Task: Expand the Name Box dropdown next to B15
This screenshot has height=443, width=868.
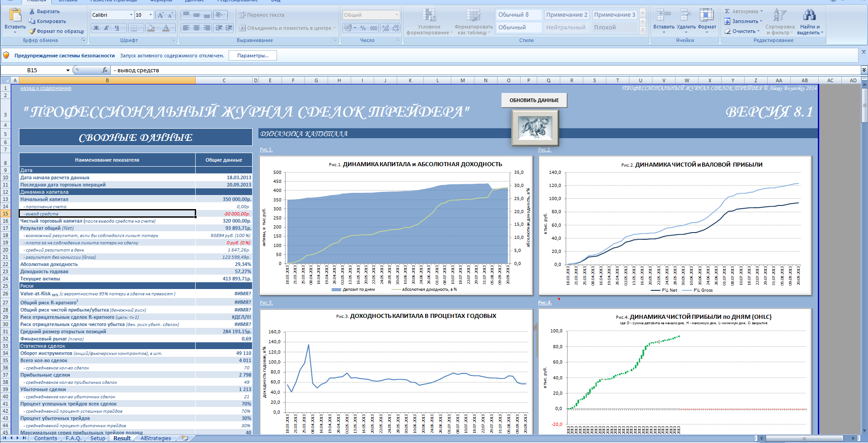Action: pos(68,70)
